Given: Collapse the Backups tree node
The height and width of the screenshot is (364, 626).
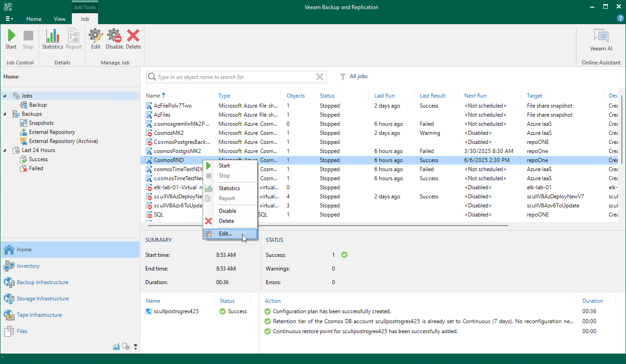Looking at the screenshot, I should coord(5,114).
